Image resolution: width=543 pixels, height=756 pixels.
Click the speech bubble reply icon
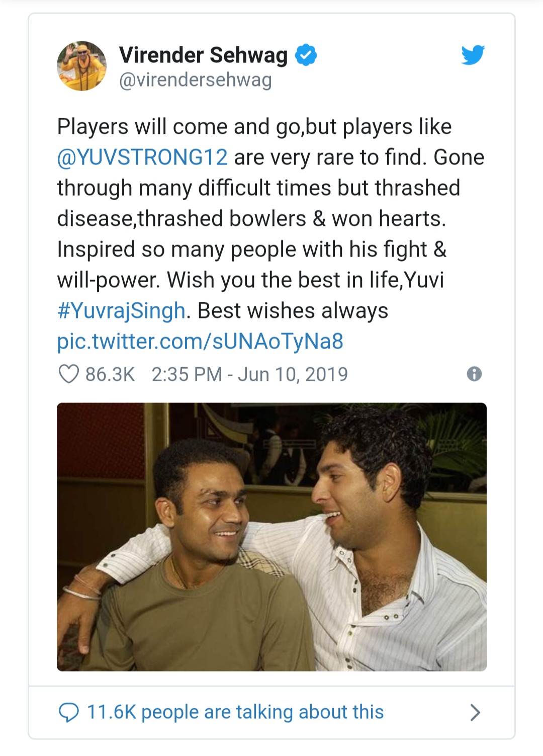69,712
